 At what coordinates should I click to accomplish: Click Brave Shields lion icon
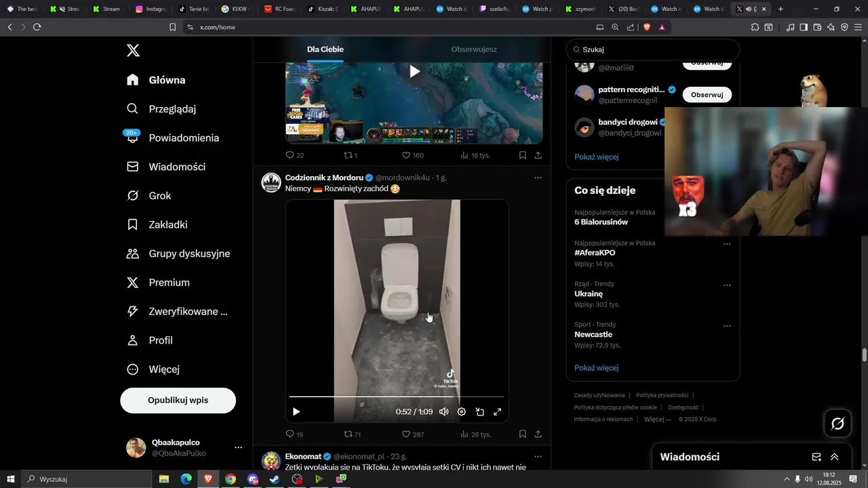point(646,27)
